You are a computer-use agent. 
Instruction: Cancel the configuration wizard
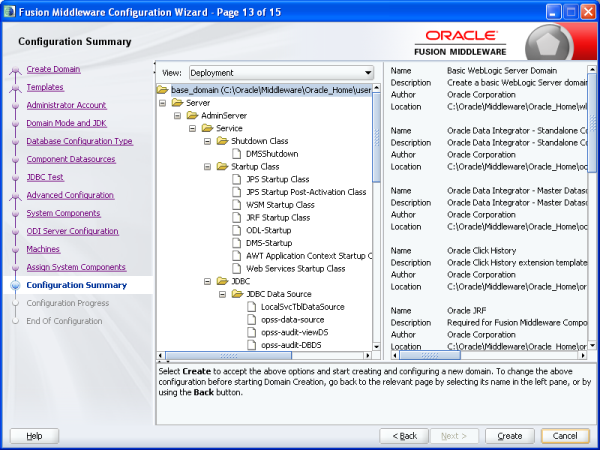click(565, 436)
